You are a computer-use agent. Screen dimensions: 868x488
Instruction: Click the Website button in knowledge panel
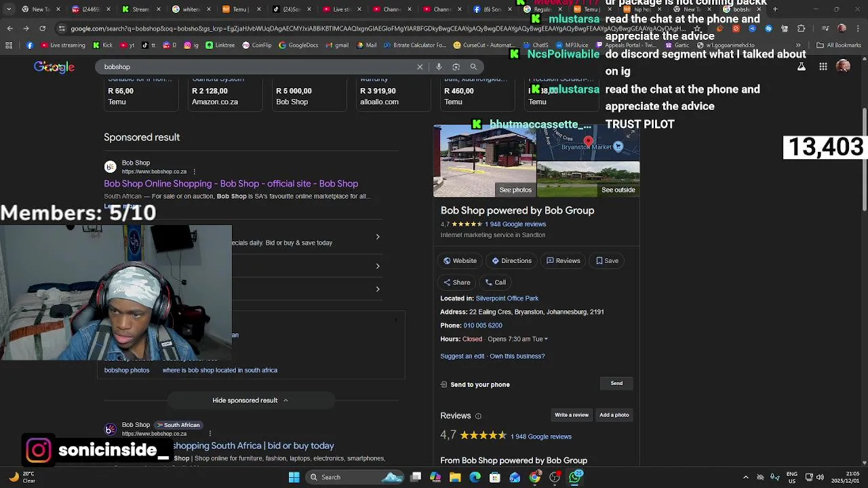[460, 260]
